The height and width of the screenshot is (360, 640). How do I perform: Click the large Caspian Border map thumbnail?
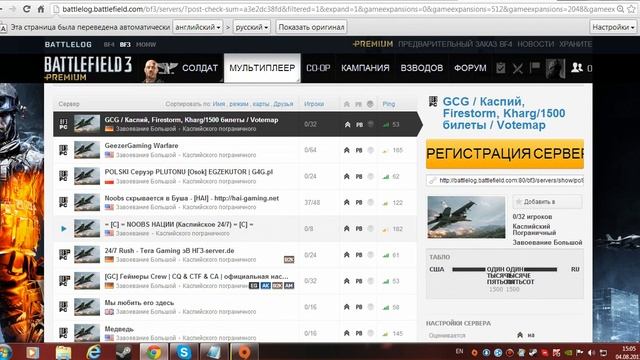point(466,217)
